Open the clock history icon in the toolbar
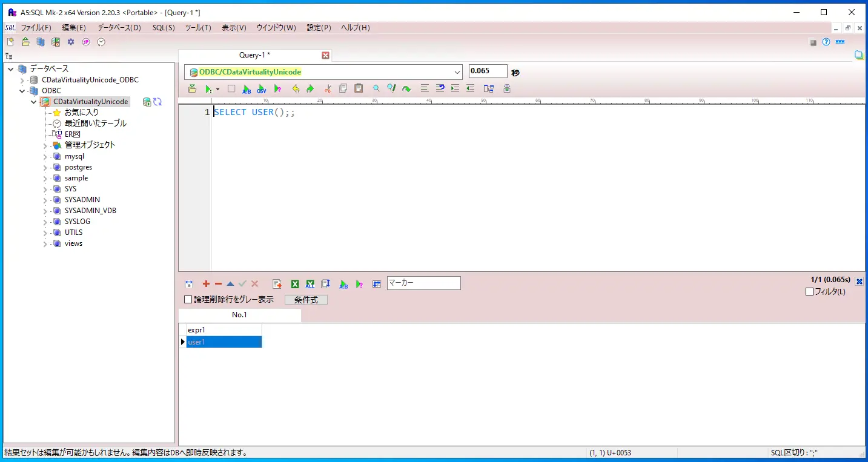 click(101, 42)
